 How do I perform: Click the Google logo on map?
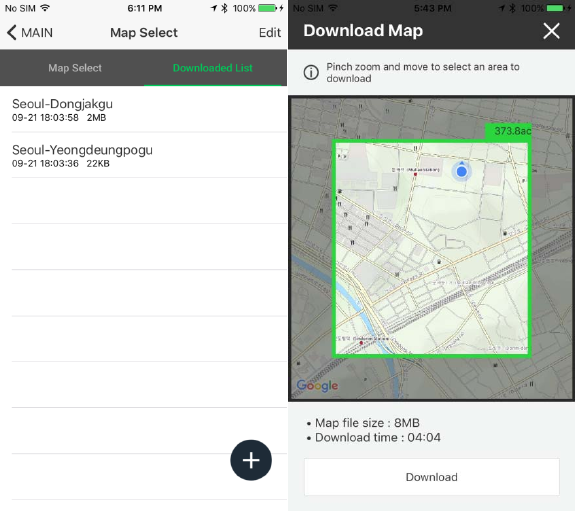click(x=317, y=386)
